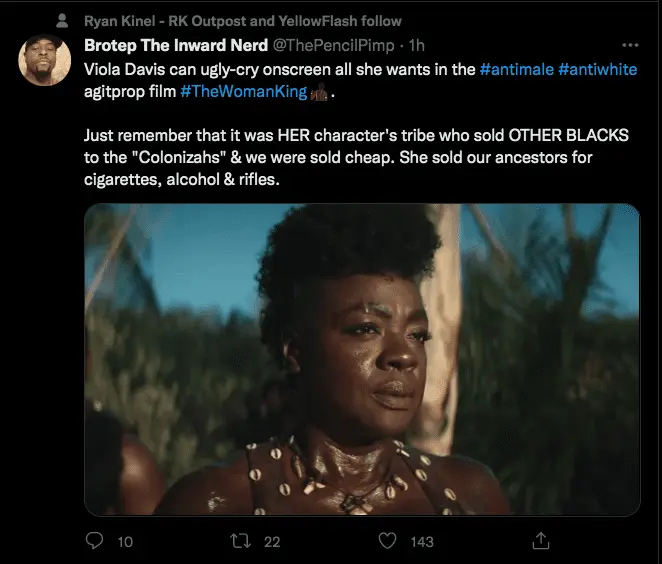
Task: Click the reply speech bubble icon
Action: [x=96, y=541]
